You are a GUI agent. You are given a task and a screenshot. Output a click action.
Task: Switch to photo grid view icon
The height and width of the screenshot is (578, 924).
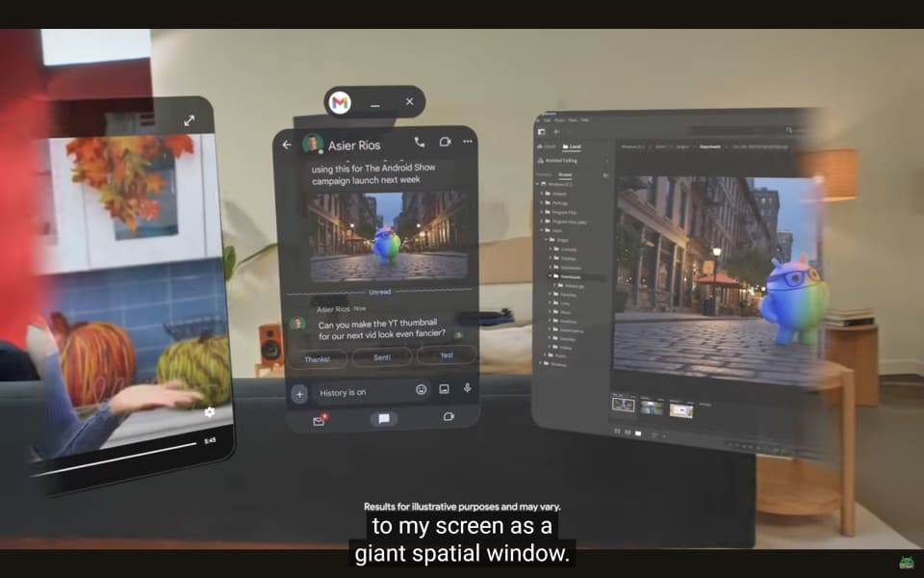[617, 432]
